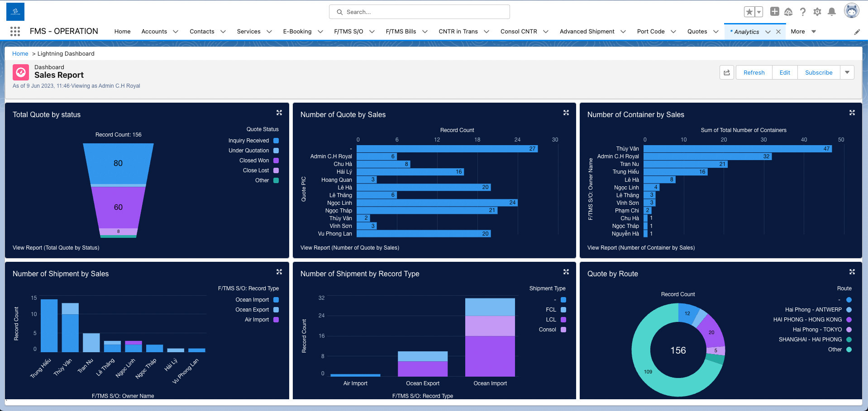Screen dimensions: 868x411
Task: Open the More navigation menu
Action: click(x=803, y=32)
